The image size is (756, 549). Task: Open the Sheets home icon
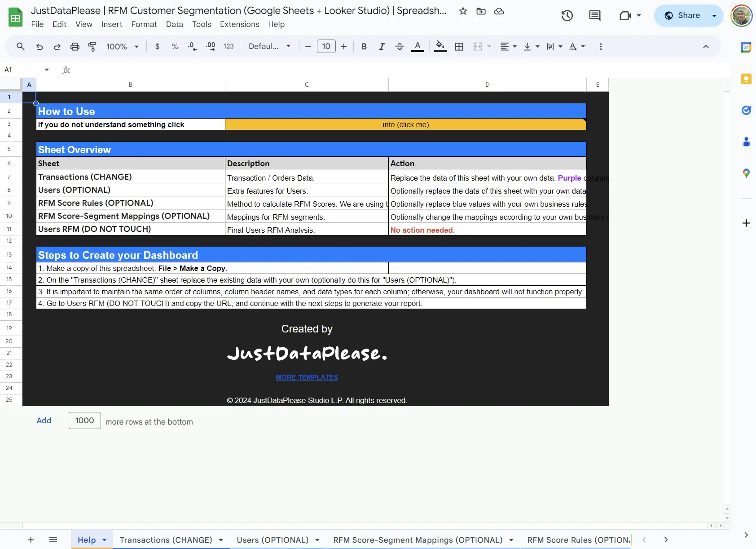tap(16, 18)
